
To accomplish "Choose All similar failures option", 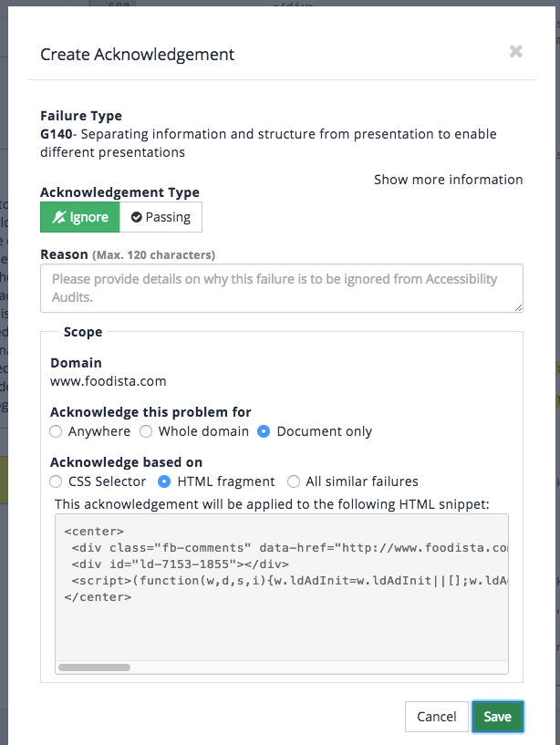I will (x=294, y=481).
